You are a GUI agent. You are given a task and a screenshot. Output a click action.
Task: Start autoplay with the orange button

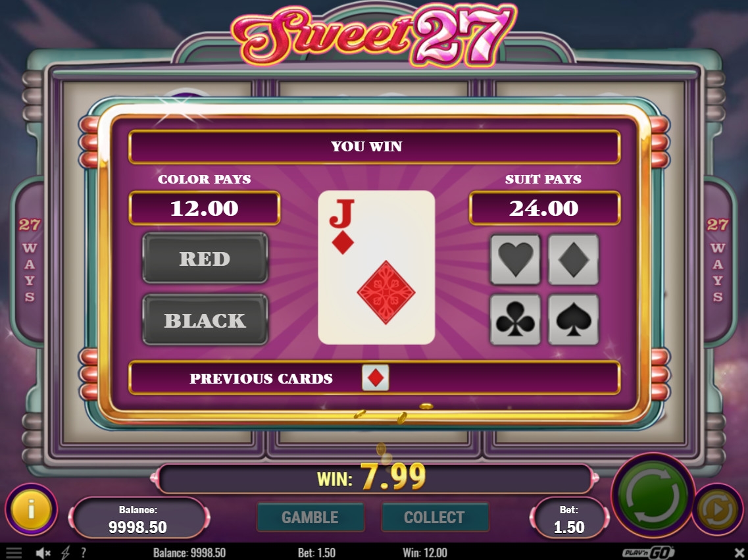[x=718, y=510]
